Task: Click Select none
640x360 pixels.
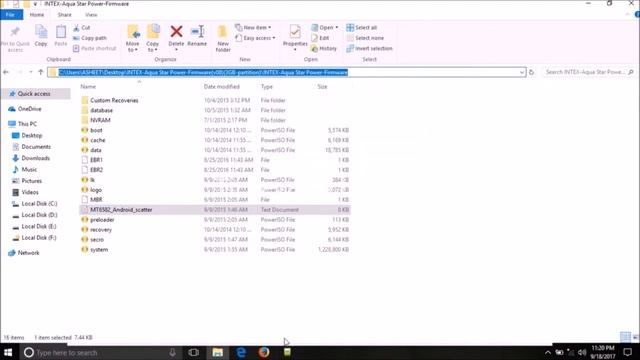Action: point(365,38)
